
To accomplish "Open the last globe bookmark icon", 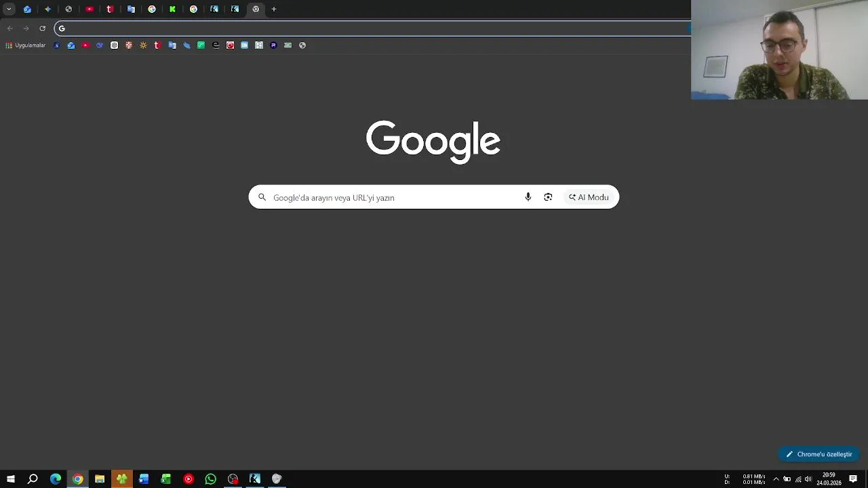I will [302, 45].
